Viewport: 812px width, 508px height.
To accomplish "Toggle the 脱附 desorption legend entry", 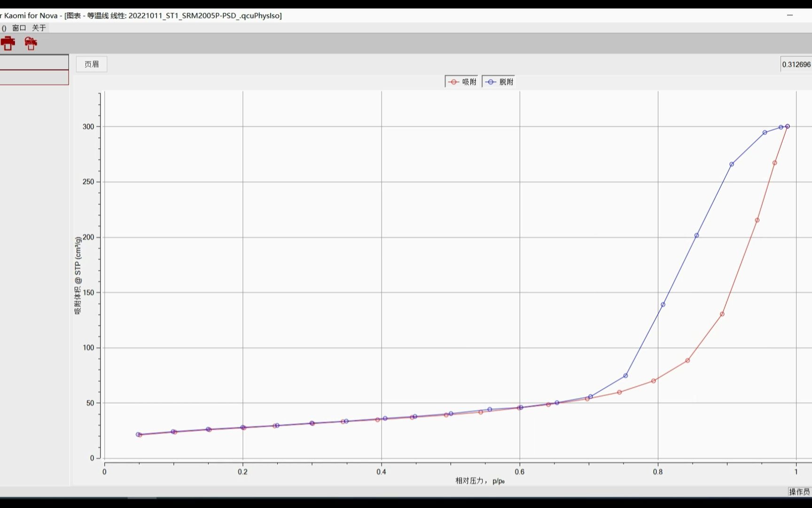I will [x=499, y=82].
